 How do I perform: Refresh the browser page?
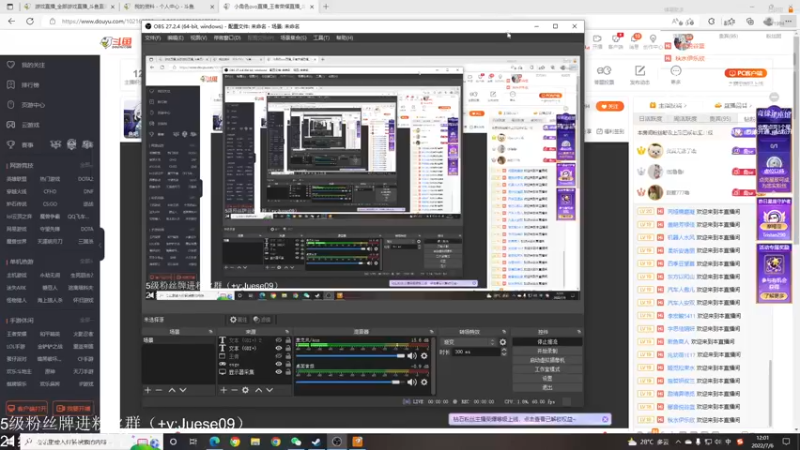click(x=30, y=21)
